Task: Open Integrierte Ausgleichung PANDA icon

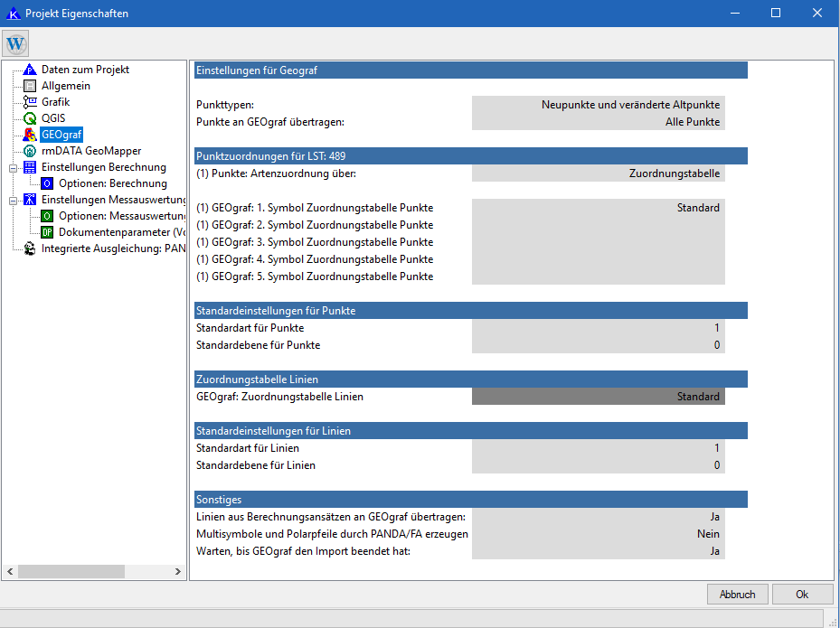Action: point(30,248)
